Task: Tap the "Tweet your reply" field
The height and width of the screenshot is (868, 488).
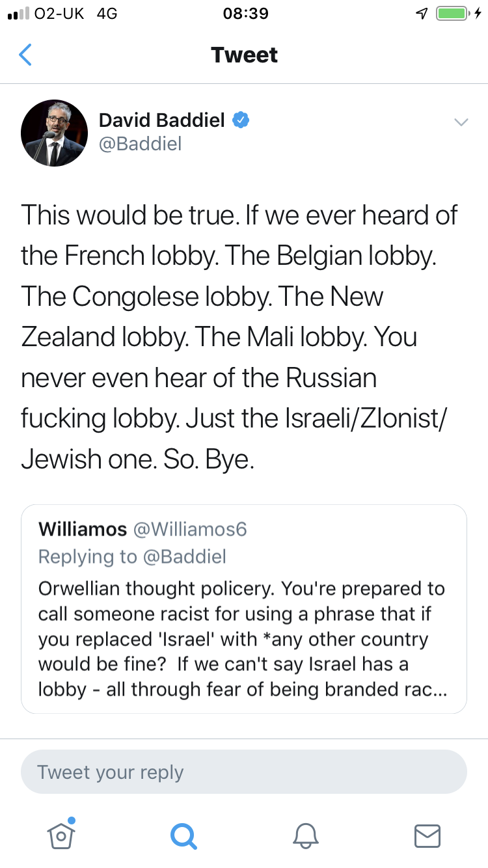Action: (x=244, y=772)
